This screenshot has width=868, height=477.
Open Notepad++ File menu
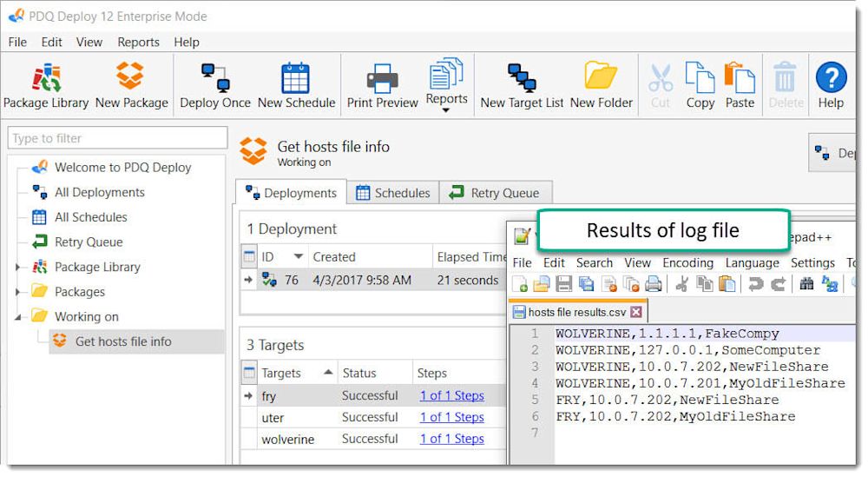tap(522, 262)
